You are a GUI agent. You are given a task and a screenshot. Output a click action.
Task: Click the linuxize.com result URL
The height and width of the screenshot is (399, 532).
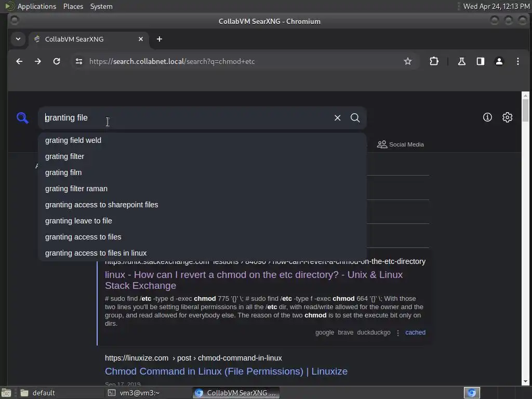point(193,358)
